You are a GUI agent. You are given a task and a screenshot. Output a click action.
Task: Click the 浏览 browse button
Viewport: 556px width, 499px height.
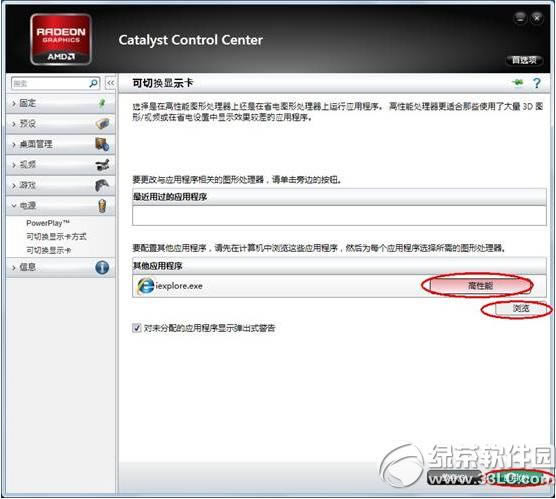521,309
